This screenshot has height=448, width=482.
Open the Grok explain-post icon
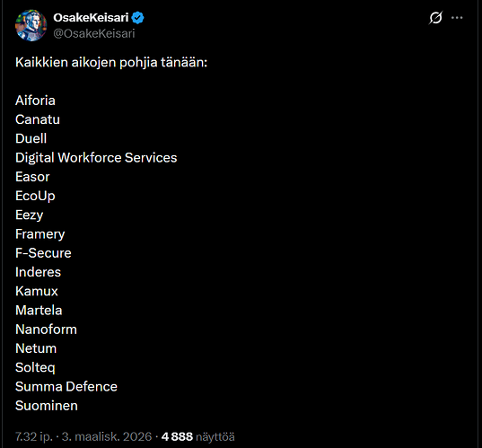point(435,18)
